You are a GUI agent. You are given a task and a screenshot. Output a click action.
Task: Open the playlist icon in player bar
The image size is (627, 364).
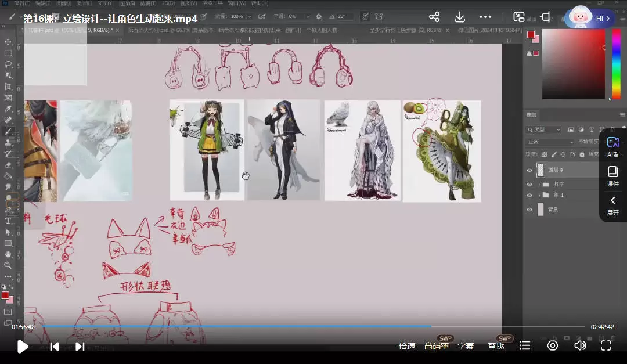[x=525, y=345]
